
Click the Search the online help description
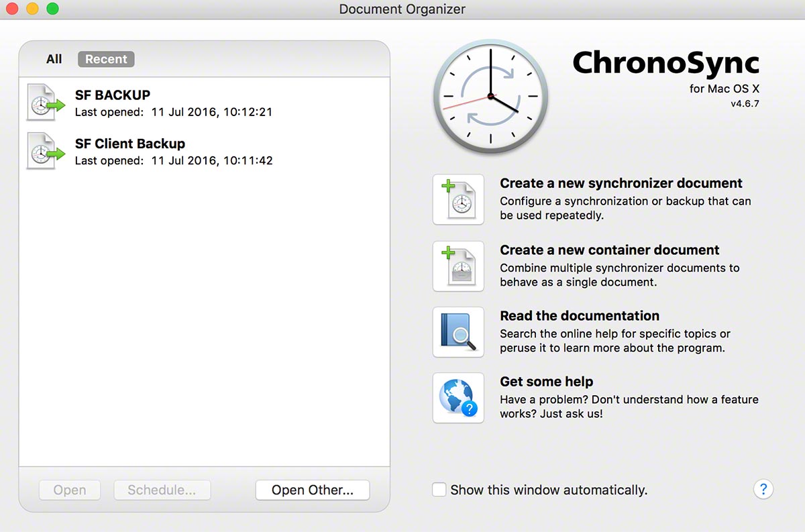[615, 341]
